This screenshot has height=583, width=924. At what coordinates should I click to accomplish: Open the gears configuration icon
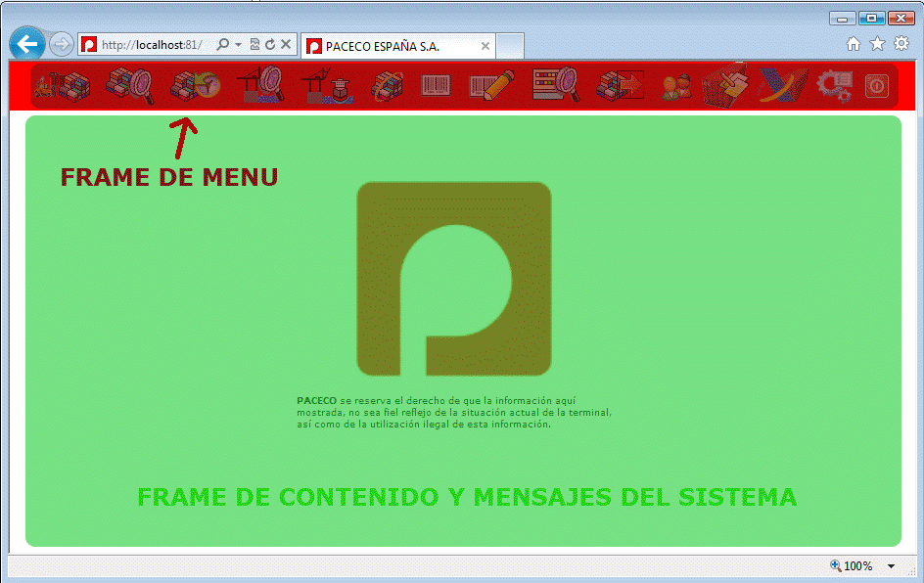(x=834, y=86)
